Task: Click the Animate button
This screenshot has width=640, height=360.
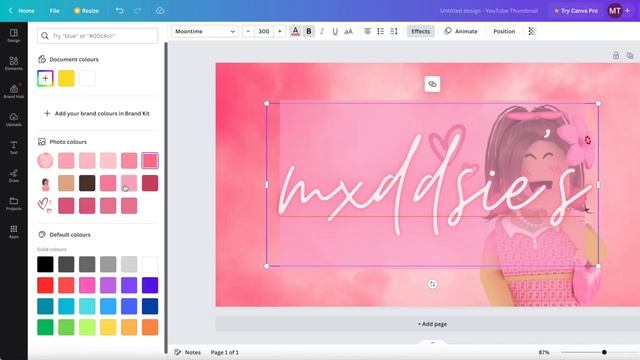Action: pyautogui.click(x=461, y=31)
